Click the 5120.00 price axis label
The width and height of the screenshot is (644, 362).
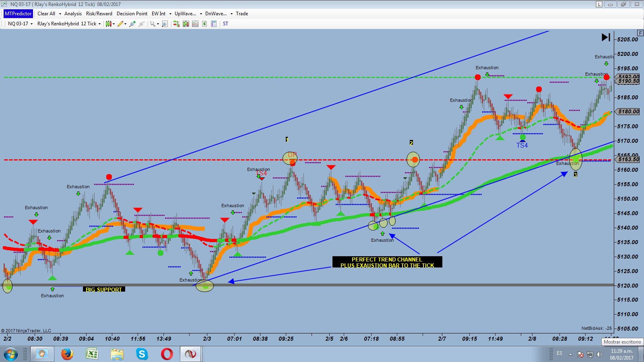[x=628, y=286]
